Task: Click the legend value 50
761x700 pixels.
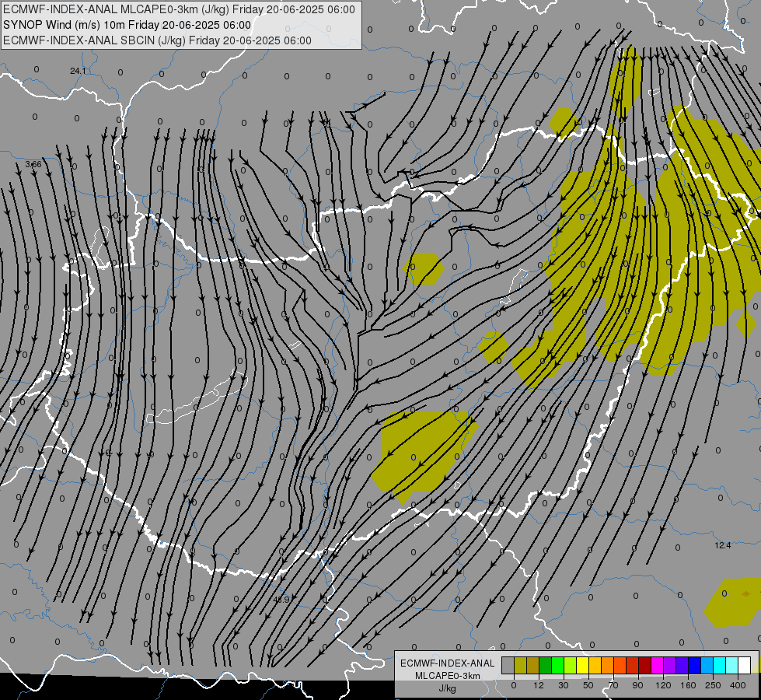Action: point(588,685)
